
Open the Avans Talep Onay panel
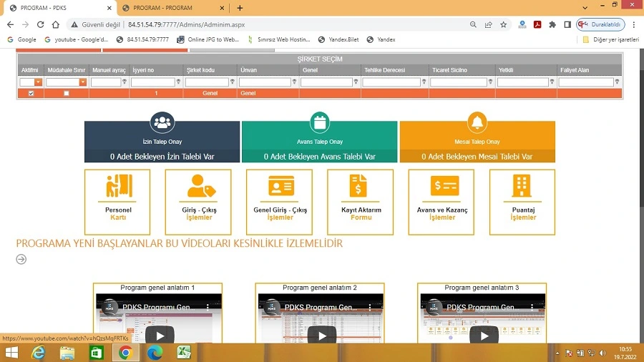click(319, 142)
